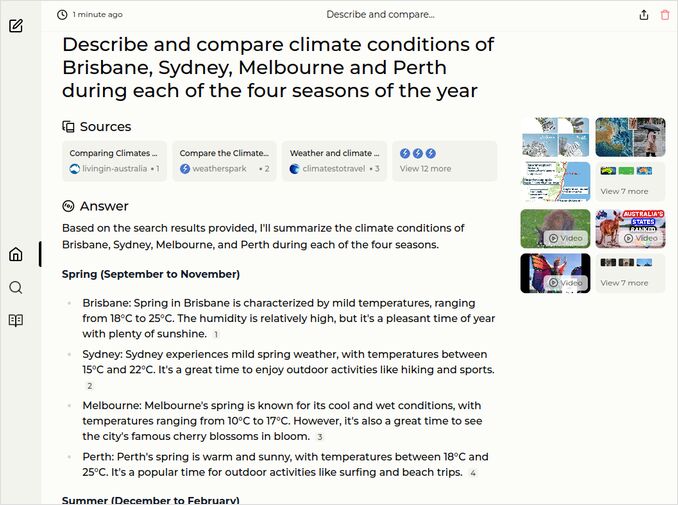Click citation number 1 after Brisbane paragraph
Image resolution: width=678 pixels, height=505 pixels.
[216, 335]
